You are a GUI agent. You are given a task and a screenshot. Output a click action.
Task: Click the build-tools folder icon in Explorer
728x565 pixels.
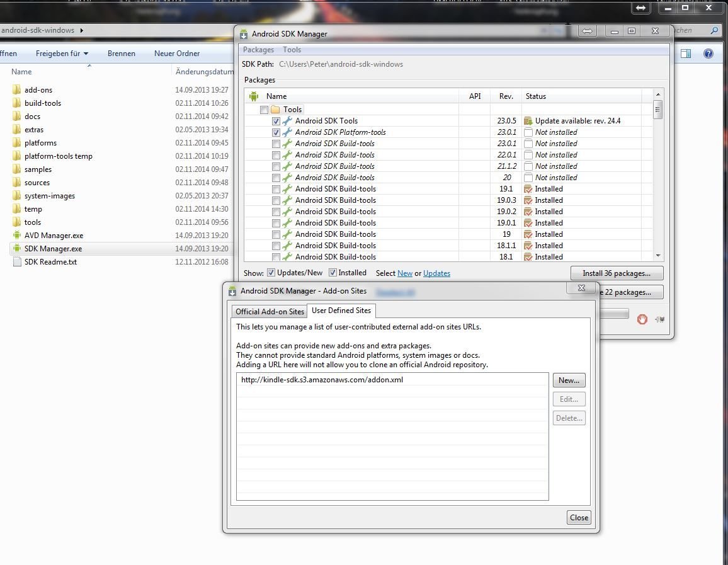pyautogui.click(x=17, y=103)
